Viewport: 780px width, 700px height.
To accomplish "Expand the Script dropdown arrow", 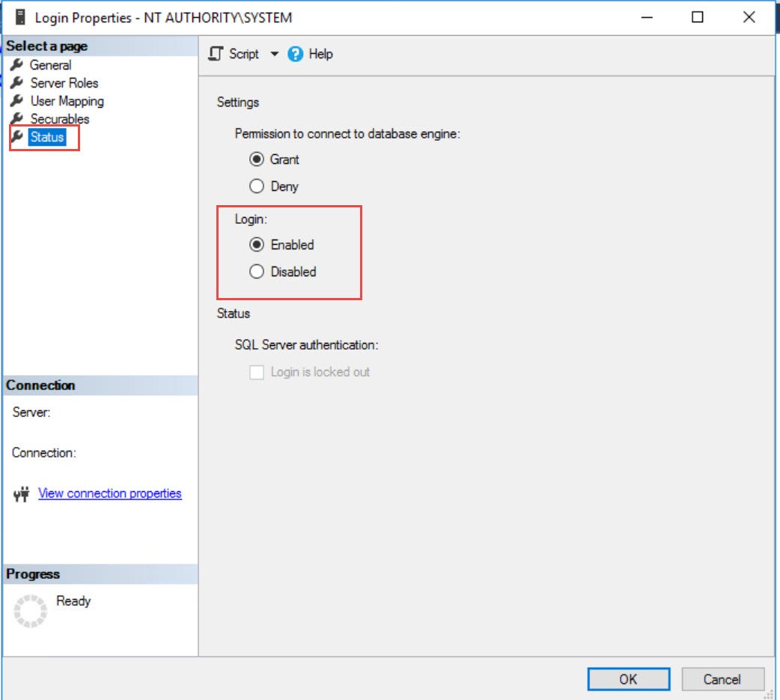I will click(x=274, y=54).
